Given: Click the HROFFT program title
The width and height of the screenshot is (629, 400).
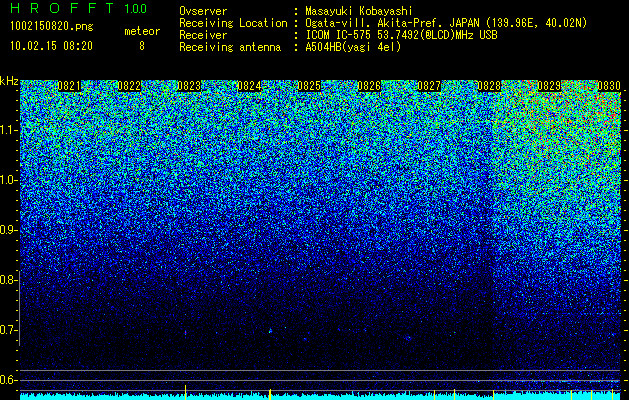Looking at the screenshot, I should pyautogui.click(x=63, y=8).
